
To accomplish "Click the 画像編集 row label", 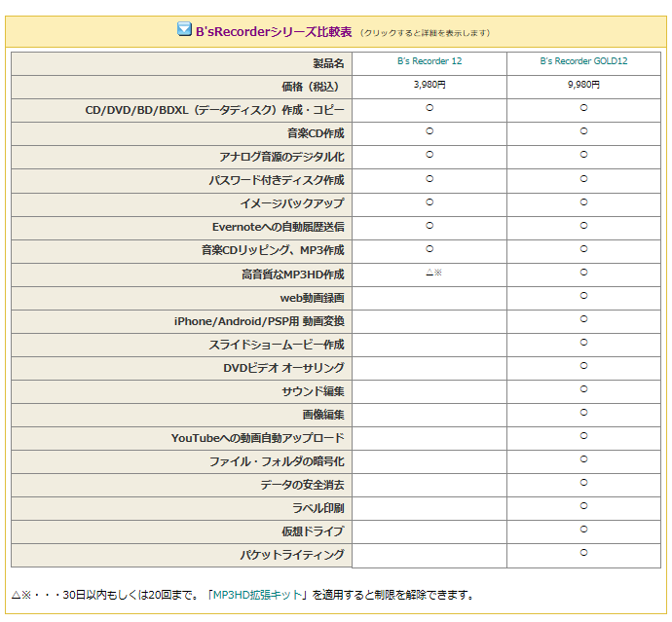I will click(323, 415).
